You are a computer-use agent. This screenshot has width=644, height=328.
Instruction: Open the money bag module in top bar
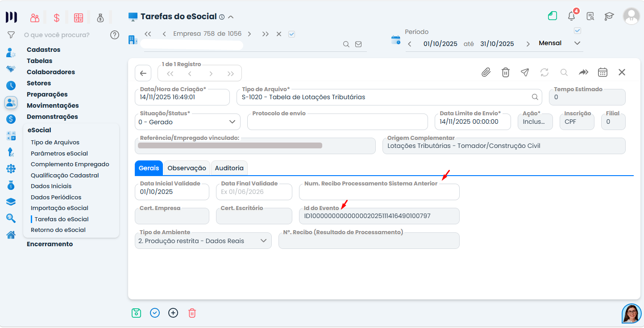[100, 18]
